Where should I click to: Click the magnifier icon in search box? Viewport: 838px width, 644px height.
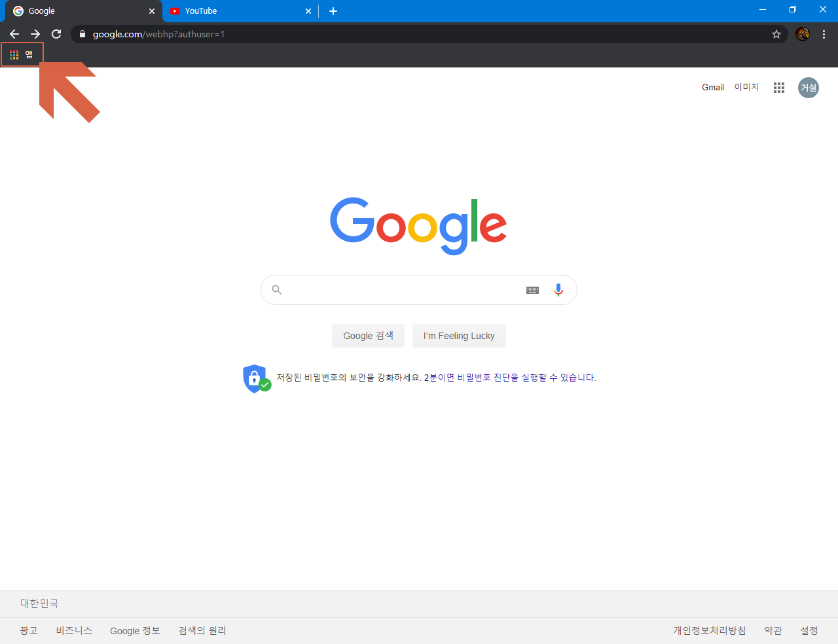[x=276, y=290]
